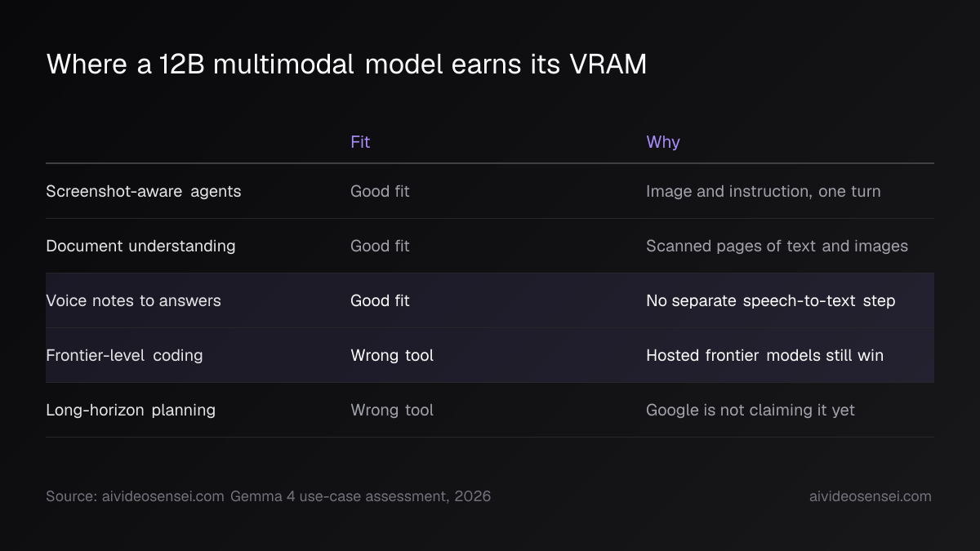Click Google is not claiming it yet
The width and height of the screenshot is (980, 551).
pos(751,410)
